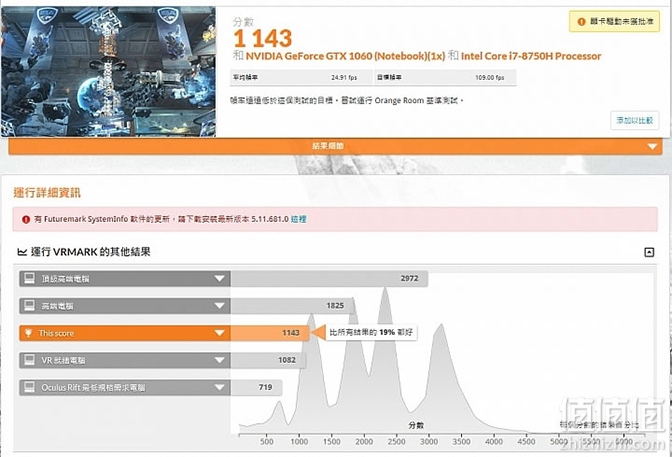Click the monitor icon on the 1825 row

[29, 306]
